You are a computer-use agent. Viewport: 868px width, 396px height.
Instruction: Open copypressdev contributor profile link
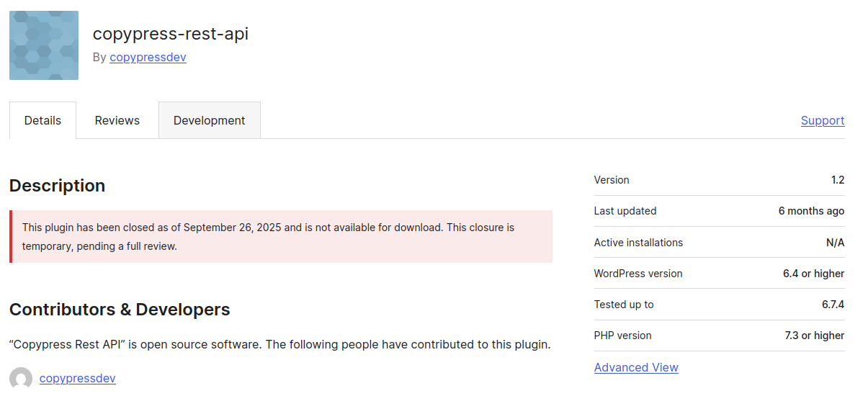(x=77, y=378)
